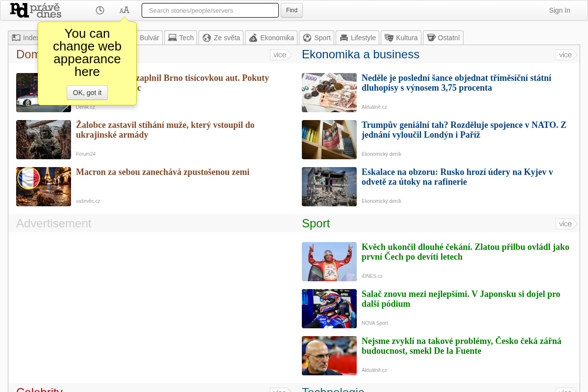This screenshot has height=392, width=588.
Task: Click the Find button
Action: click(x=292, y=10)
